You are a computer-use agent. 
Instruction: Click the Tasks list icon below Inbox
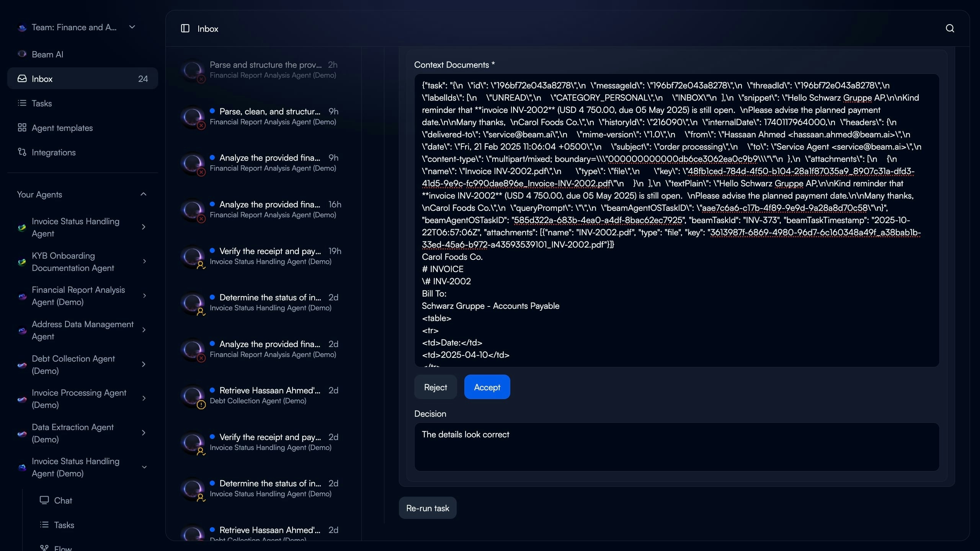point(22,103)
